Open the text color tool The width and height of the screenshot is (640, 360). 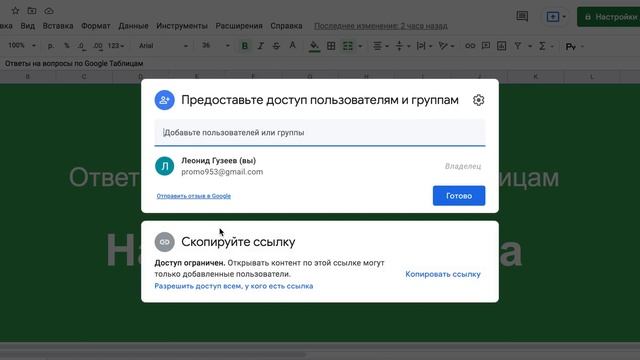click(x=292, y=46)
